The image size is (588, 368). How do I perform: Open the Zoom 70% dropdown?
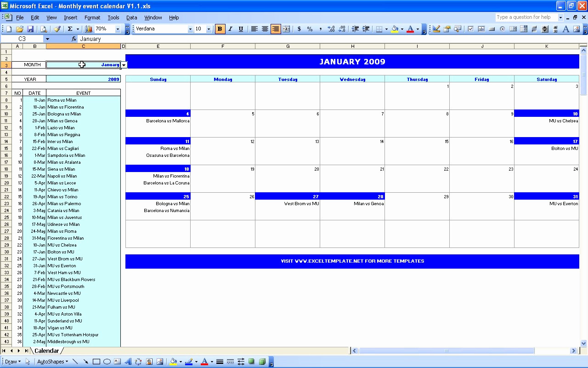(x=118, y=29)
